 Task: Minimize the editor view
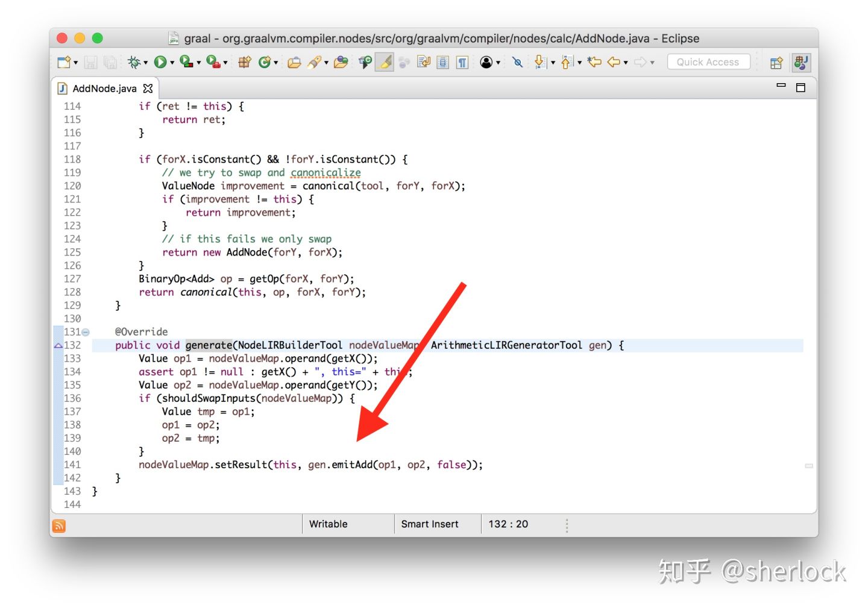[781, 86]
